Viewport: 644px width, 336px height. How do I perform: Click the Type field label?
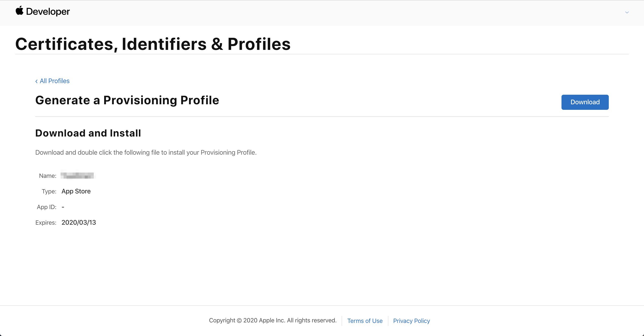(x=49, y=191)
